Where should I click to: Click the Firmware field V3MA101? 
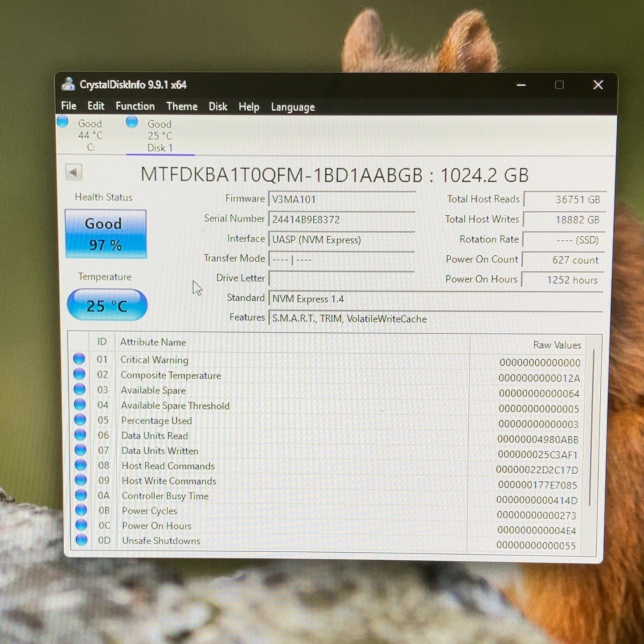point(342,199)
